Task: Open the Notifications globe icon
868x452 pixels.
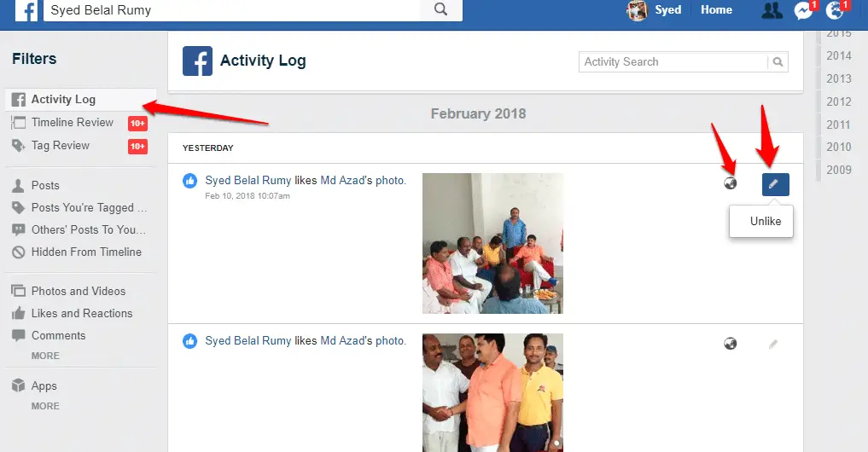Action: [835, 10]
